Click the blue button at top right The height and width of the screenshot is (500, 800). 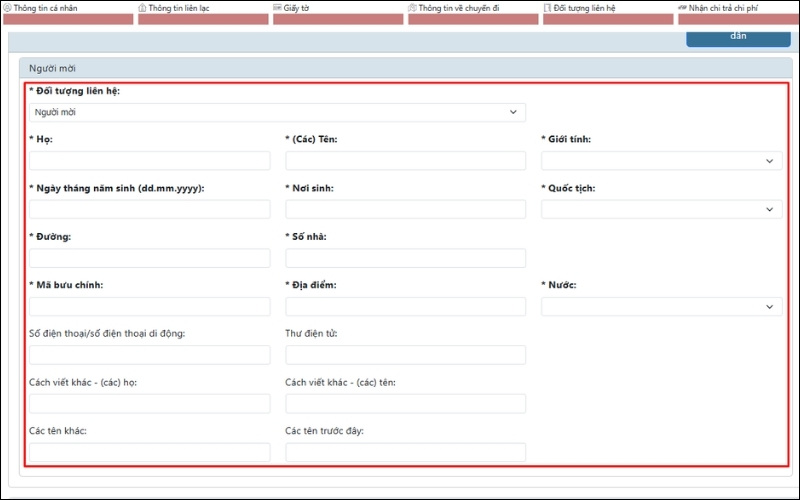[738, 38]
